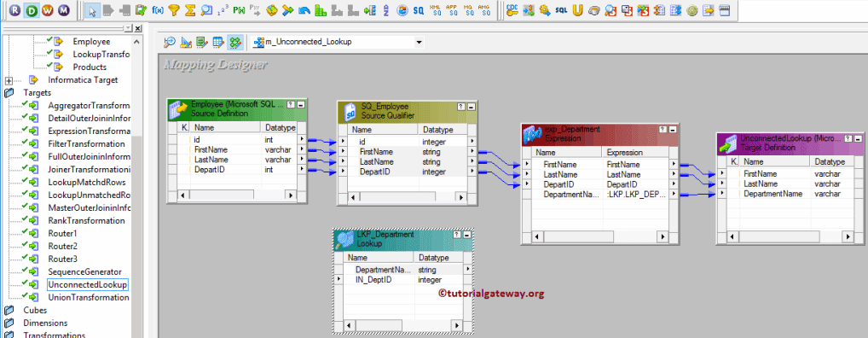Image resolution: width=868 pixels, height=338 pixels.
Task: Launch Workflow Monitor with the M icon
Action: [x=64, y=10]
